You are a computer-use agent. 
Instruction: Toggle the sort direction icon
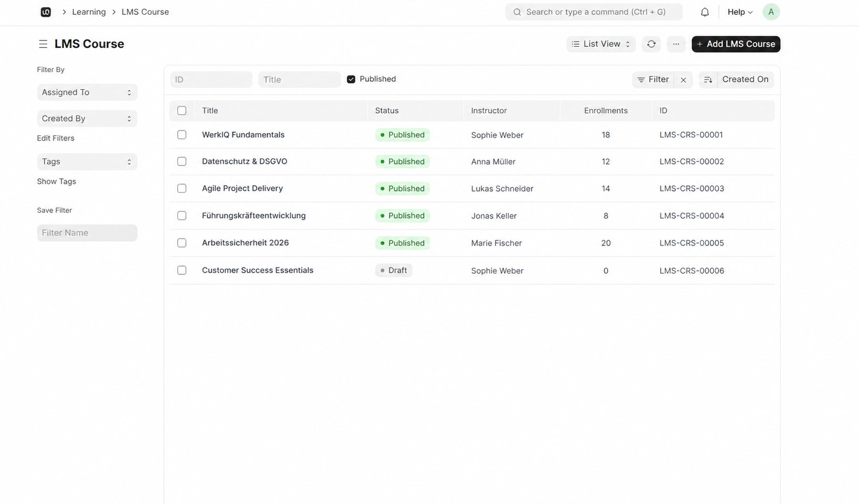point(708,80)
